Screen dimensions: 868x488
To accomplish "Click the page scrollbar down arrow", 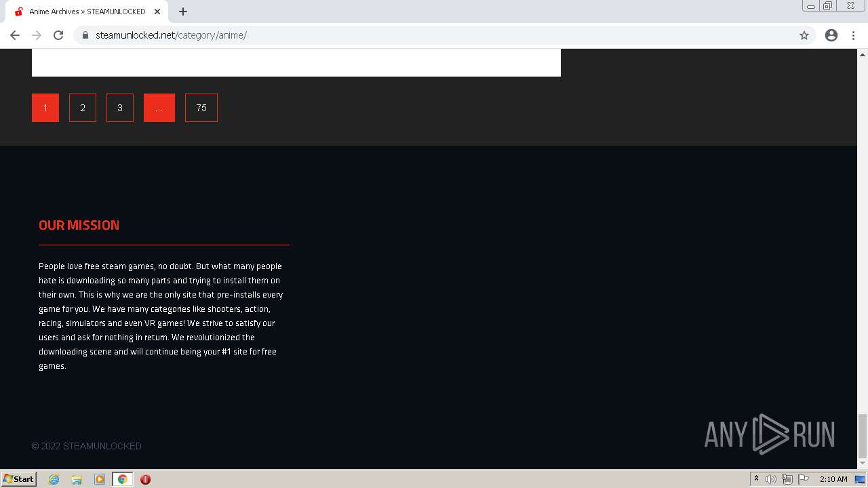I will [x=863, y=464].
